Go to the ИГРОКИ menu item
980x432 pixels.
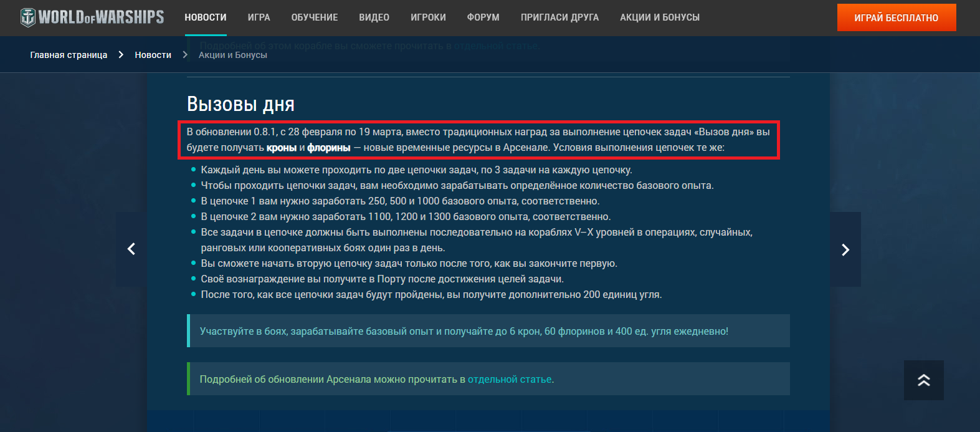tap(428, 17)
